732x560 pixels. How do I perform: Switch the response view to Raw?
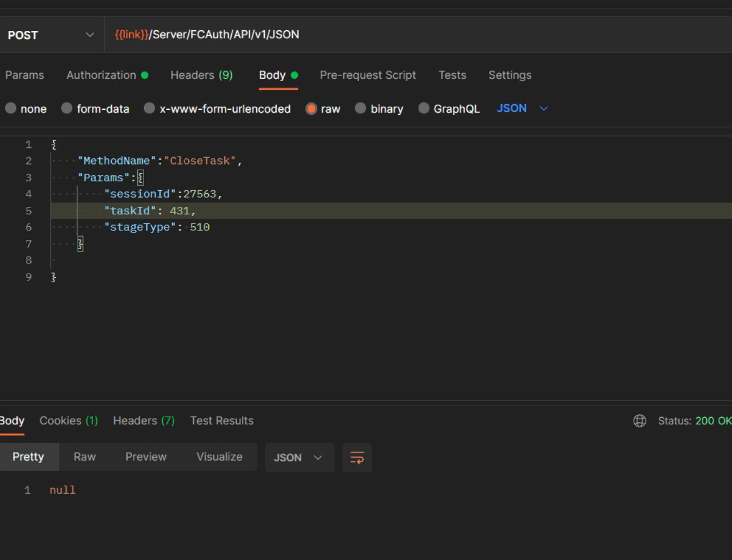[85, 457]
